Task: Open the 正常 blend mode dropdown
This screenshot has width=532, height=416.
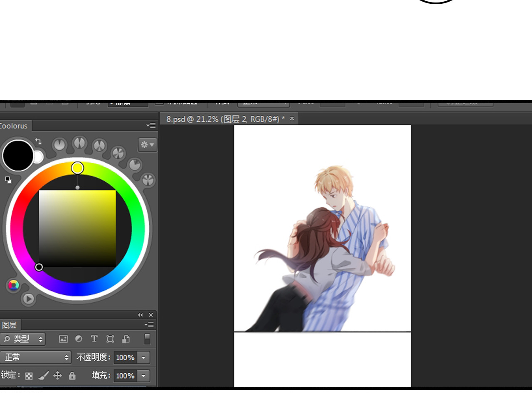Action: (36, 357)
